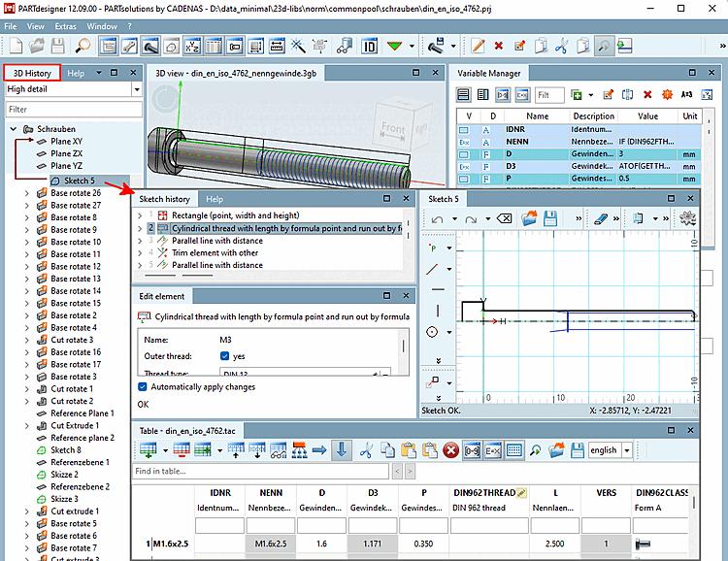Open the english language dropdown

pyautogui.click(x=627, y=450)
